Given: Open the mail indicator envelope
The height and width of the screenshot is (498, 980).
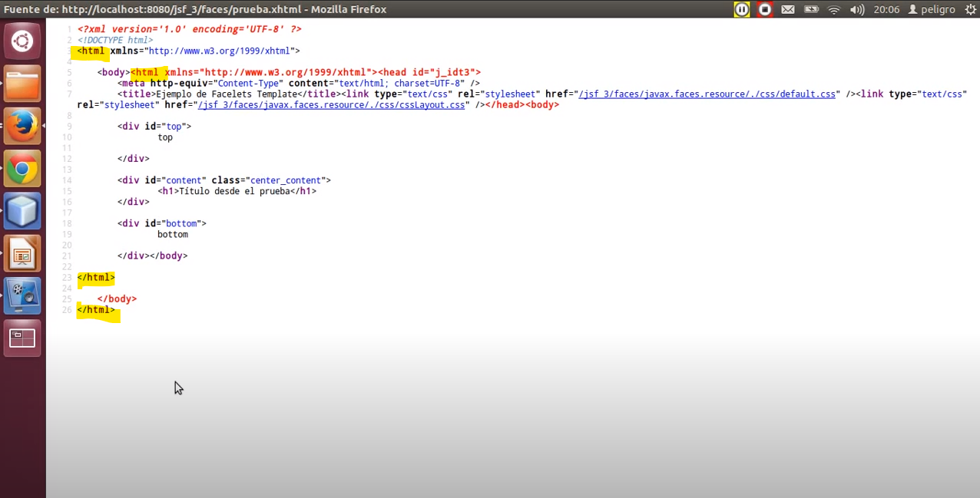Looking at the screenshot, I should (x=788, y=9).
